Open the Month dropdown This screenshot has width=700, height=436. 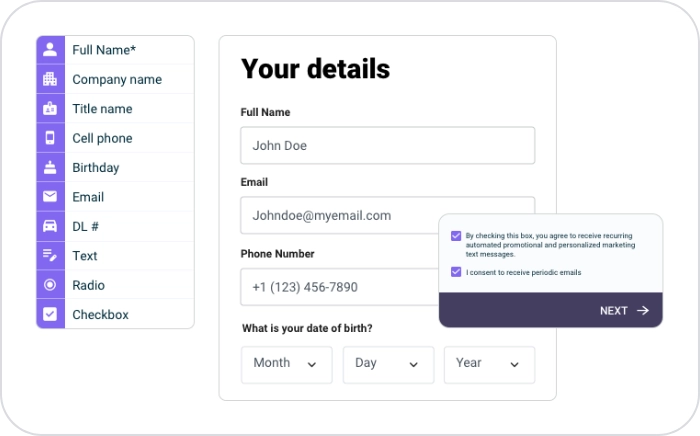pyautogui.click(x=286, y=364)
